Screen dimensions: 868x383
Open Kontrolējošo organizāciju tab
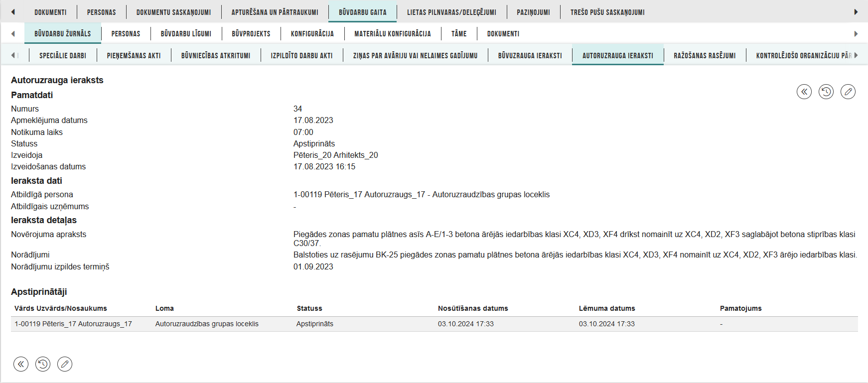(x=803, y=56)
